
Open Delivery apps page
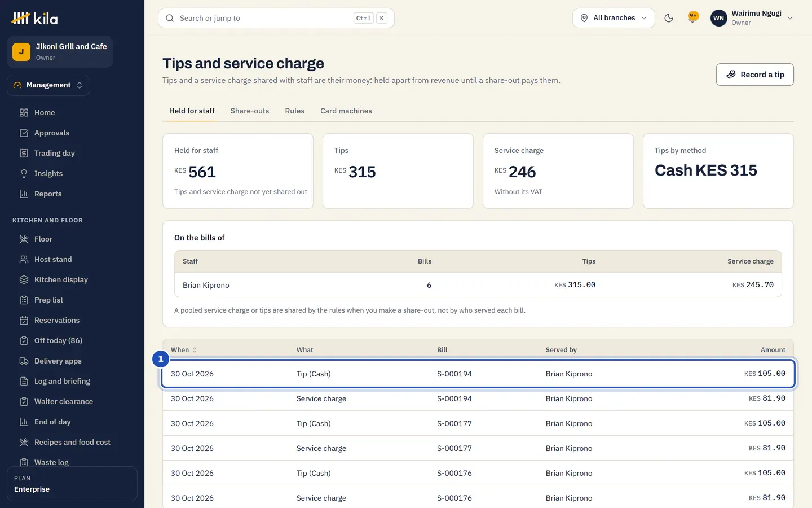click(x=58, y=361)
